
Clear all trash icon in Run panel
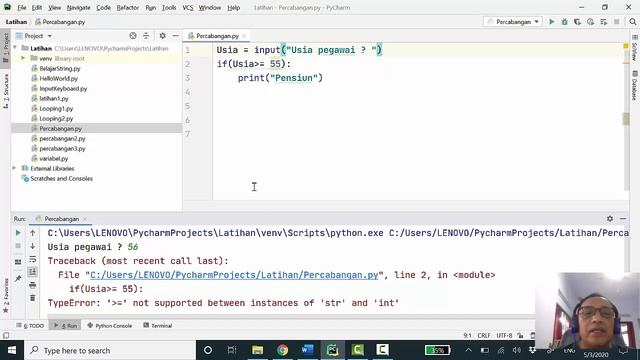(33, 298)
